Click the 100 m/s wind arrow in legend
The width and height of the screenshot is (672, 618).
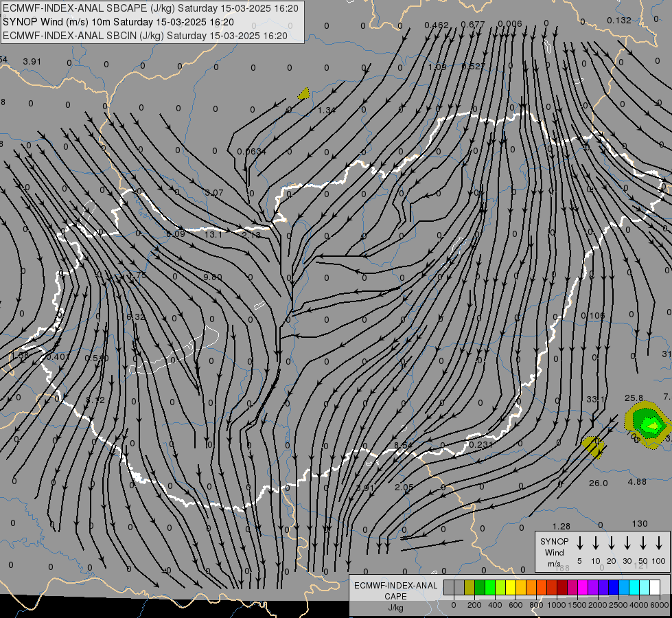(659, 543)
